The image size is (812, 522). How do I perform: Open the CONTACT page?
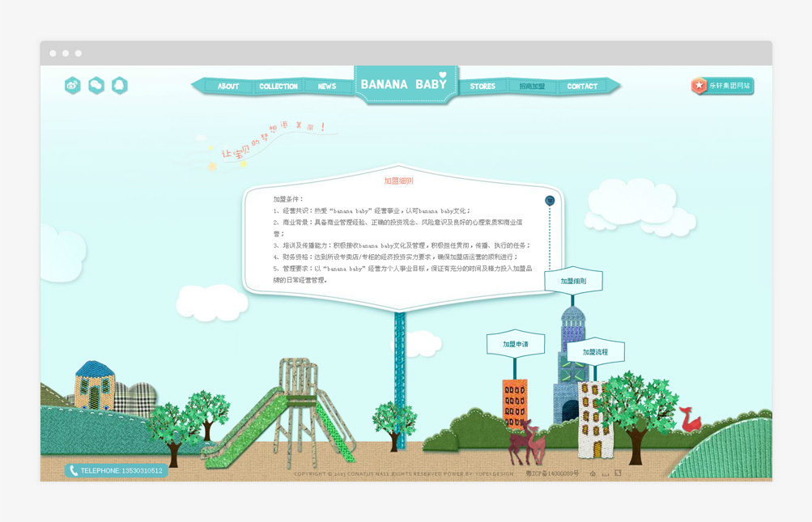click(582, 87)
